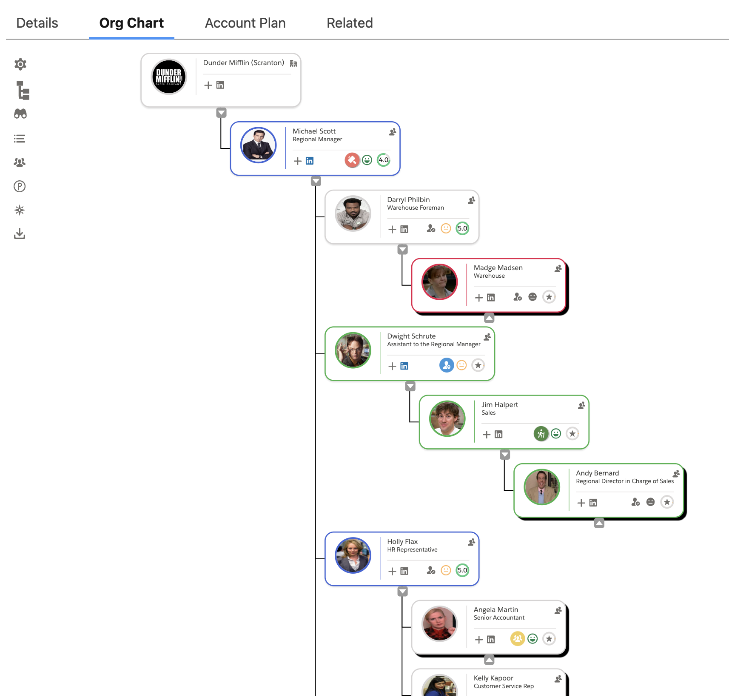Viewport: 729px width, 700px height.
Task: Open Michael Scott's LinkedIn icon
Action: point(310,161)
